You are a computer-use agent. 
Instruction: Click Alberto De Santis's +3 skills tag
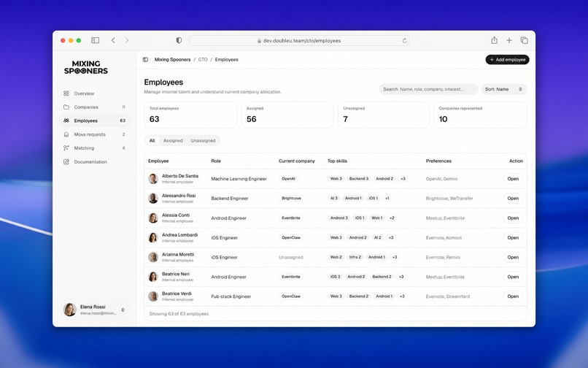(403, 179)
